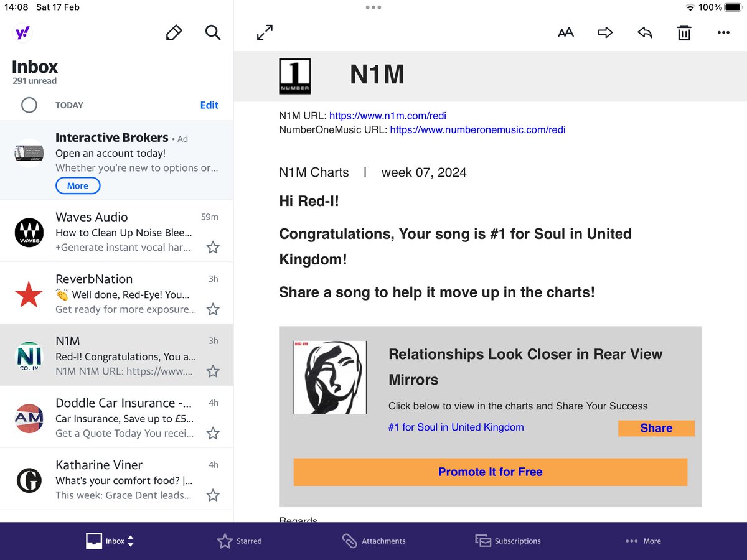The height and width of the screenshot is (560, 747).
Task: Tap the Guardian avatar for Katharine Viner
Action: point(29,480)
